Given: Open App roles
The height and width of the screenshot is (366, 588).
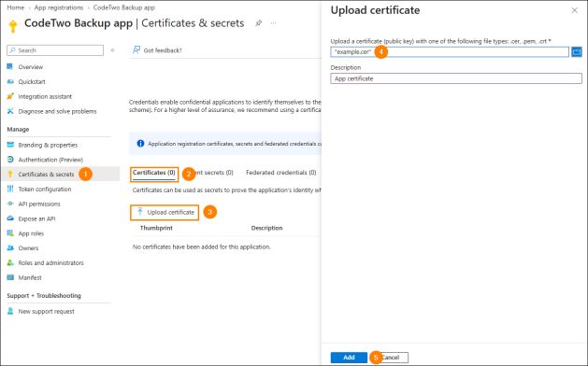Looking at the screenshot, I should coord(31,233).
